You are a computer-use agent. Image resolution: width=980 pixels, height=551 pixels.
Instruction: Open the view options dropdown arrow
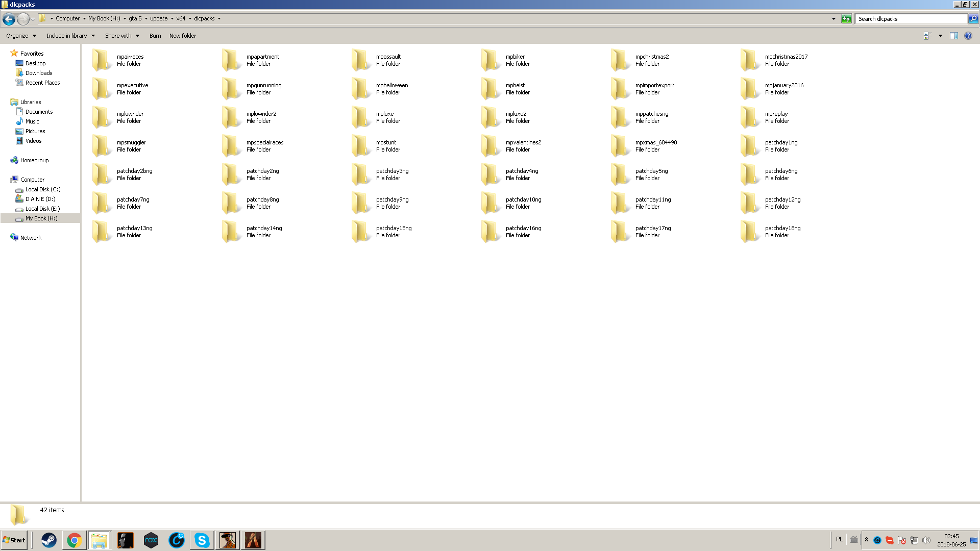tap(940, 36)
